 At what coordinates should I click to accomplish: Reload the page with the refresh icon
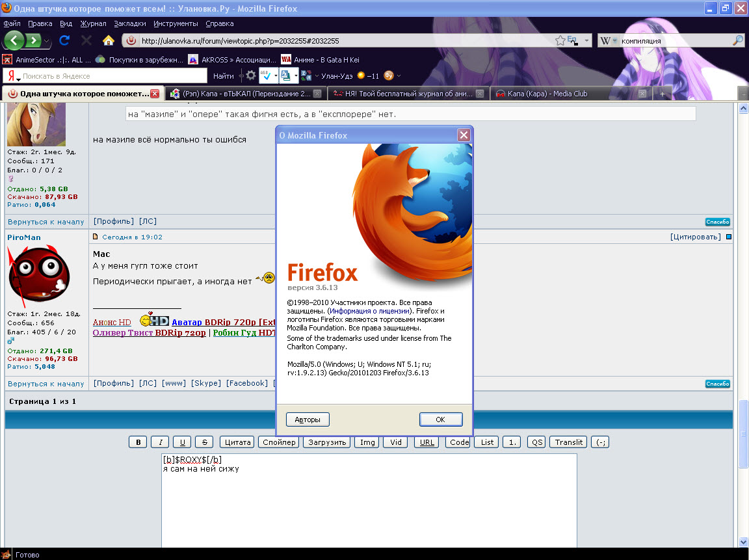[64, 40]
